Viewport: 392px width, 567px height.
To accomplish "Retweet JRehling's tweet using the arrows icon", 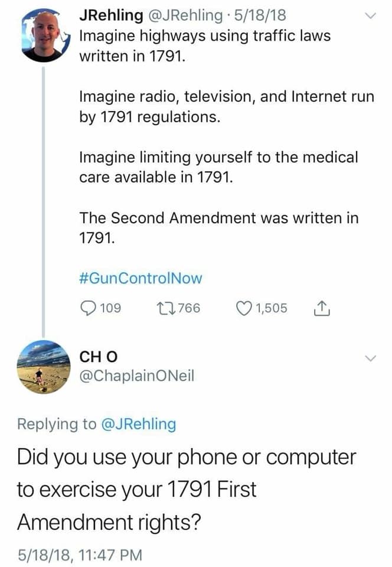I will 165,308.
